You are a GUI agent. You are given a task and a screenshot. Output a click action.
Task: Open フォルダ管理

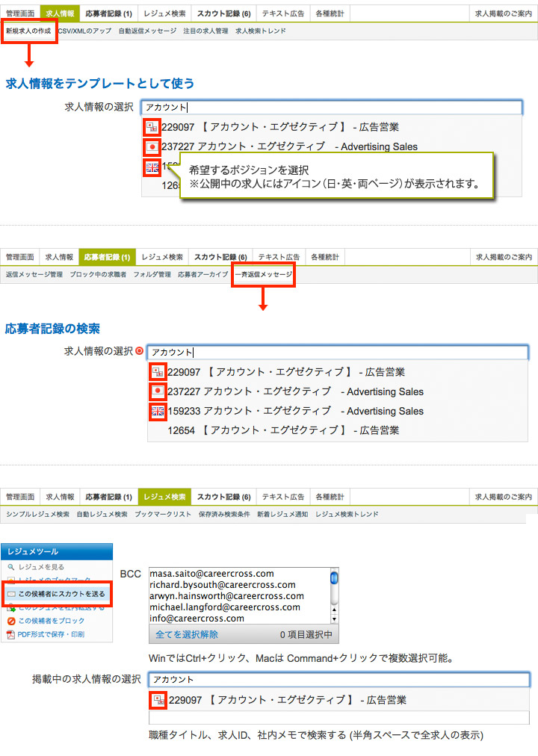152,274
